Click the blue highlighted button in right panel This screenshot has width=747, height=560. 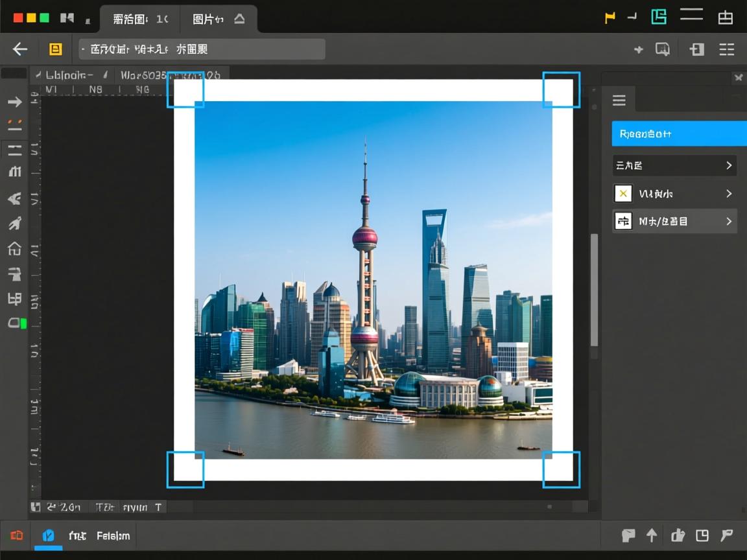pos(679,134)
